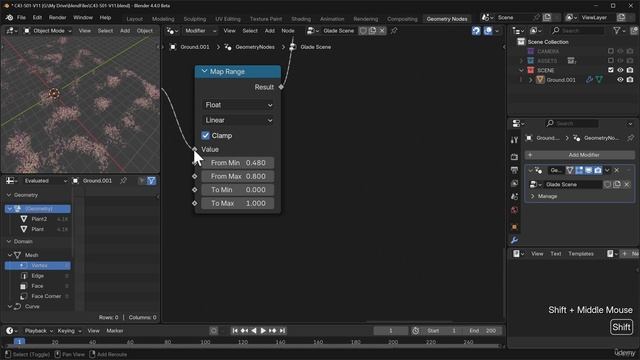Open the Playback dropdown in timeline
Image resolution: width=640 pixels, height=360 pixels.
38,331
